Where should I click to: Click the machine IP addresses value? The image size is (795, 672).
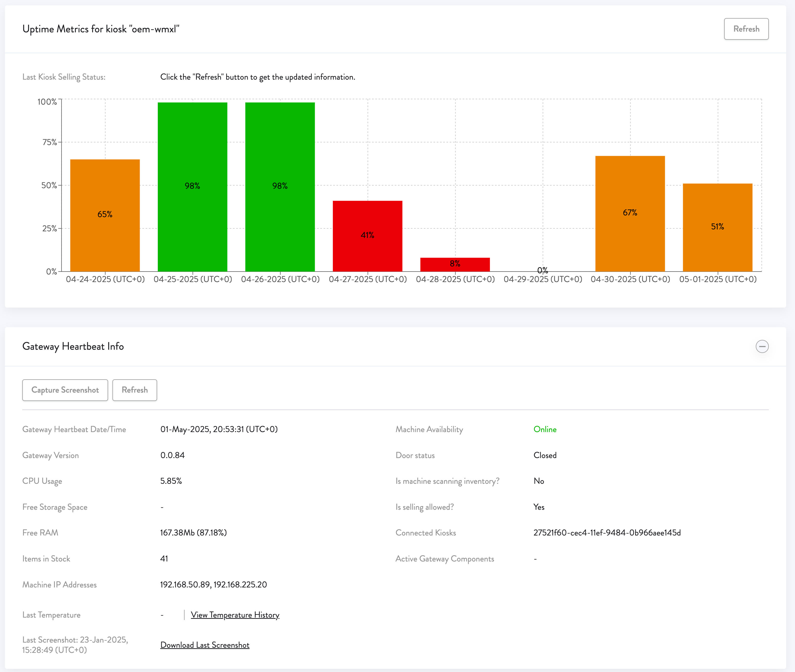(213, 584)
